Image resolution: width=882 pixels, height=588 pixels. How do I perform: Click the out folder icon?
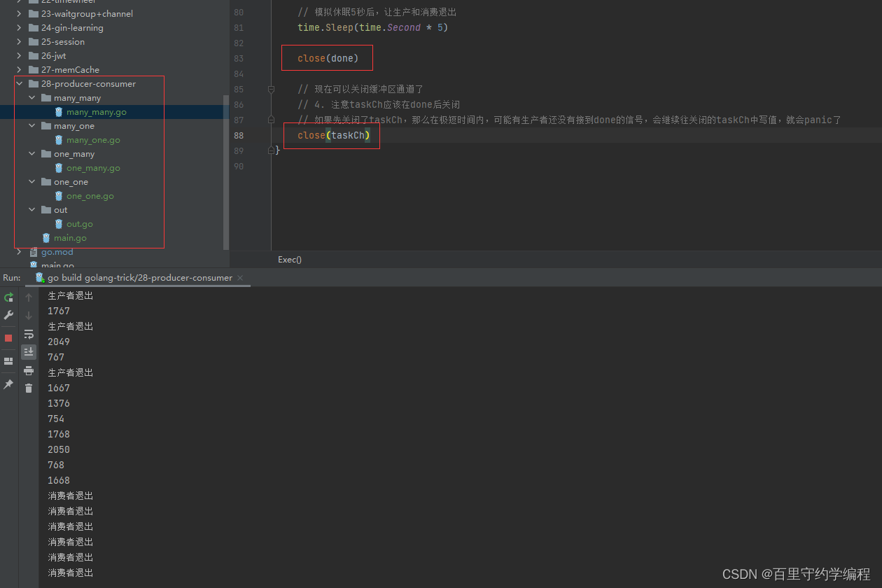coord(46,210)
